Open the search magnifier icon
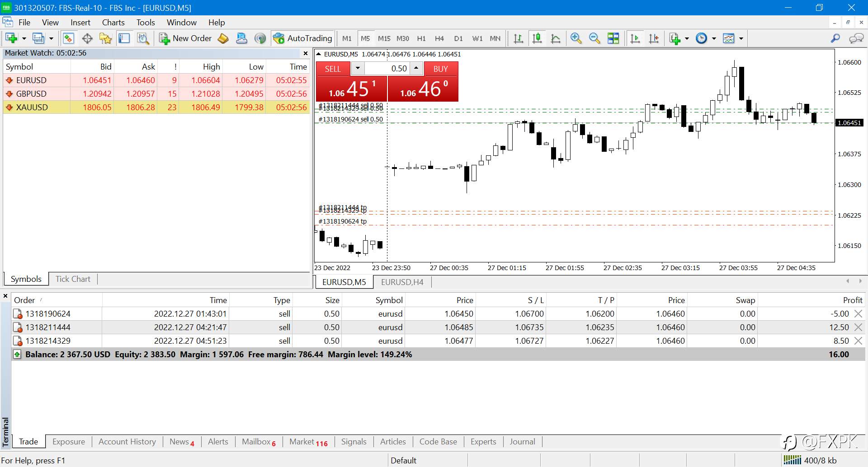 click(x=835, y=38)
